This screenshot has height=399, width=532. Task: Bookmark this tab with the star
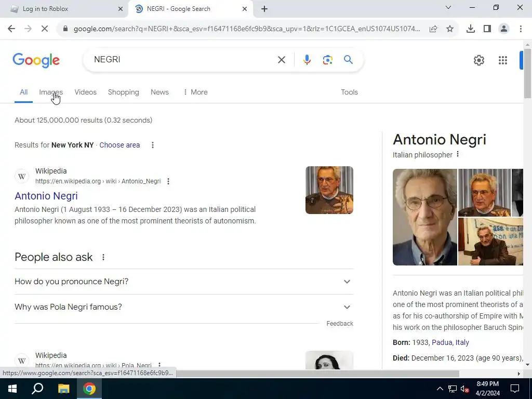coord(450,29)
